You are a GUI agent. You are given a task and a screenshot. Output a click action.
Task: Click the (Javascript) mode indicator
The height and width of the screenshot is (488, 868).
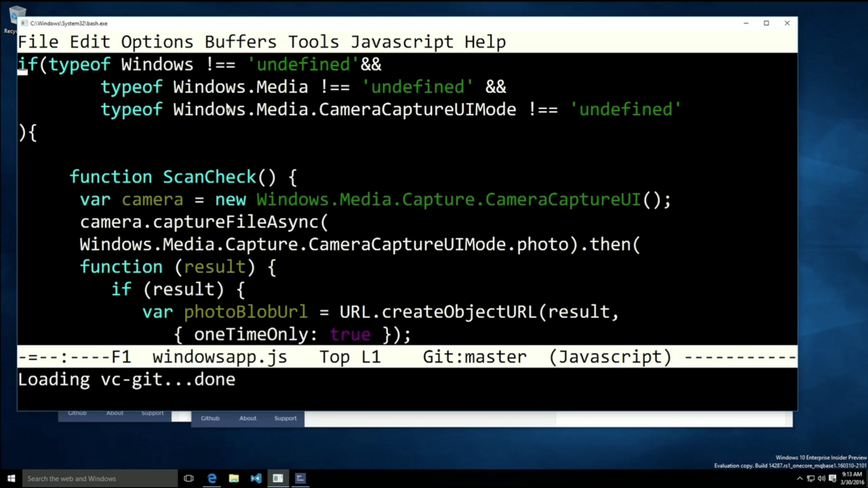[x=610, y=357]
